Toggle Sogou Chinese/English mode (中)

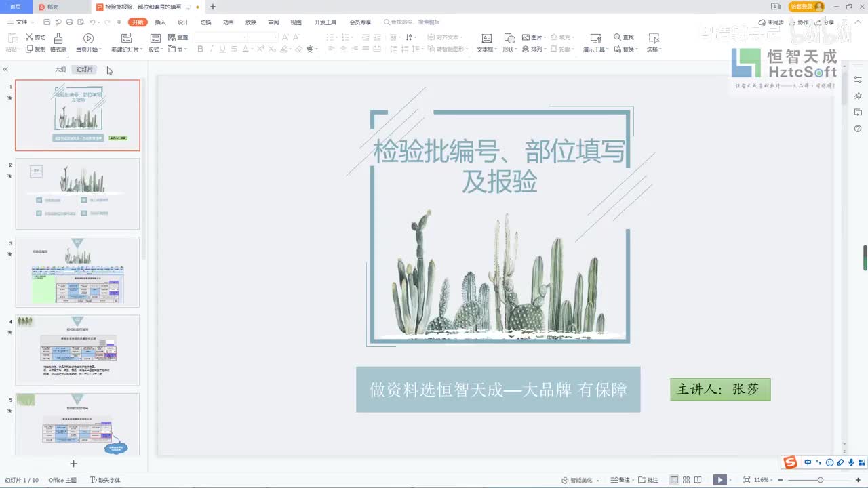coord(808,462)
